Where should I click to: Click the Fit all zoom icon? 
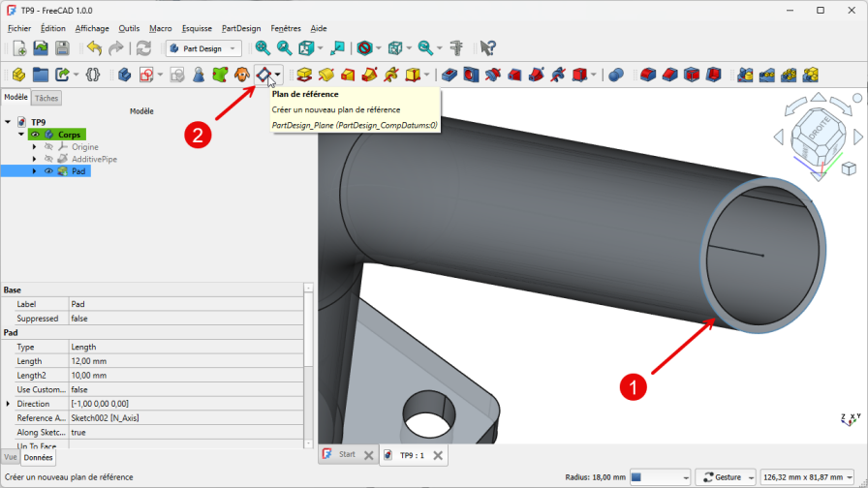[263, 47]
